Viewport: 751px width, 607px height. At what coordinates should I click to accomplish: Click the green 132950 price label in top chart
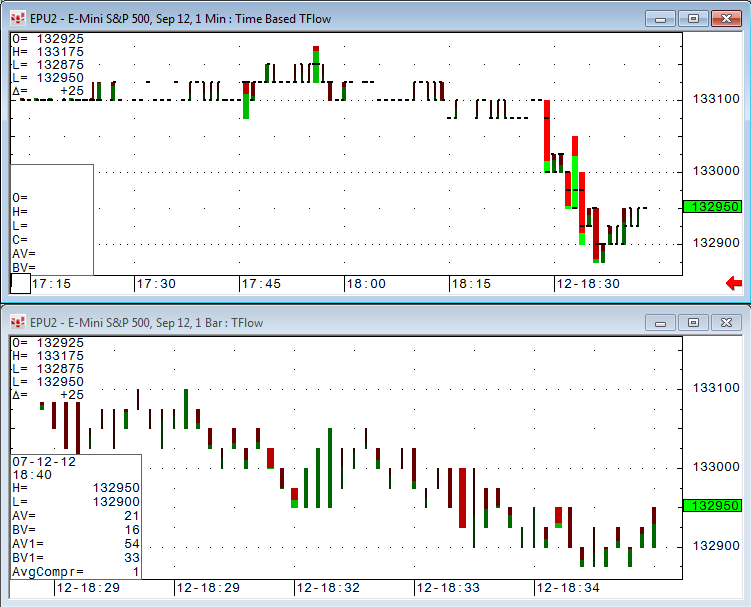[711, 206]
